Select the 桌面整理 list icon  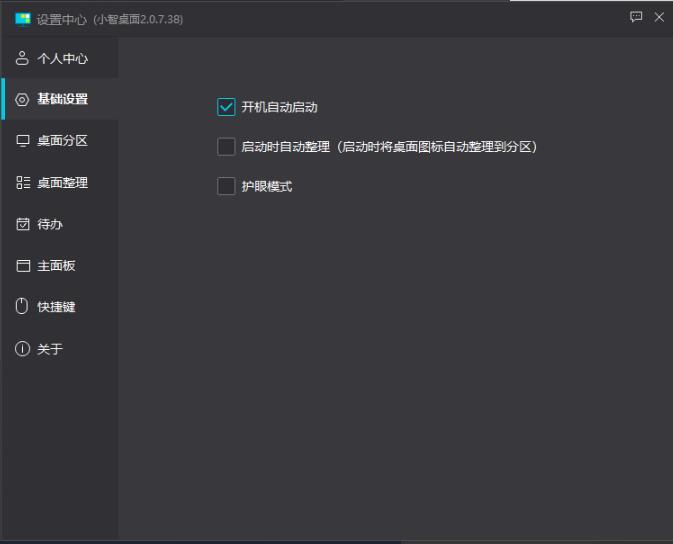point(23,183)
